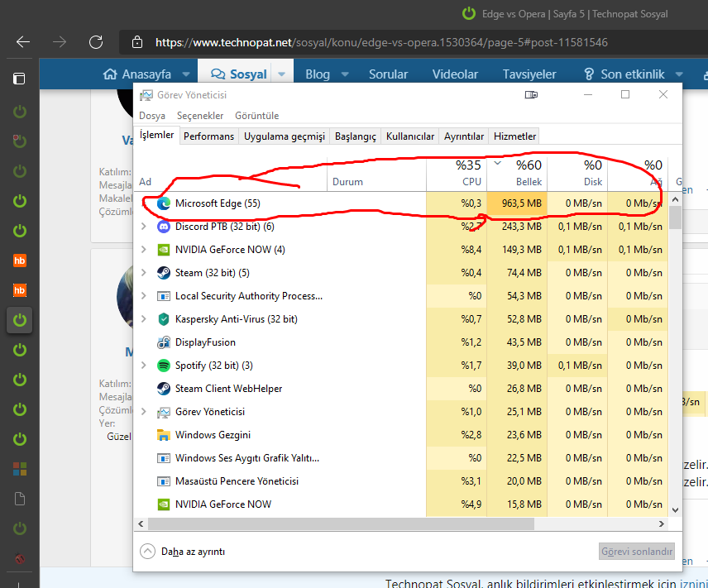Click the Masaüstü Pencere Yöneticisi icon
This screenshot has width=708, height=588.
click(164, 481)
